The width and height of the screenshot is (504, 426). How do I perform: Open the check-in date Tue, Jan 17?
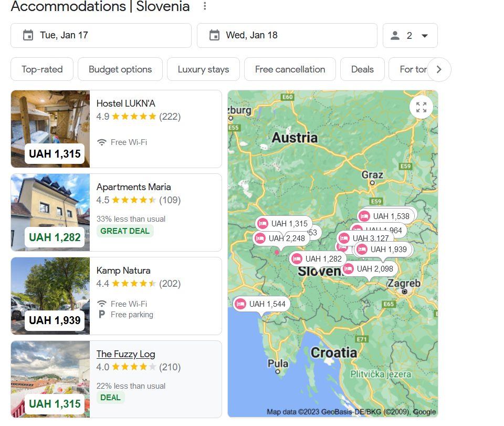point(101,36)
